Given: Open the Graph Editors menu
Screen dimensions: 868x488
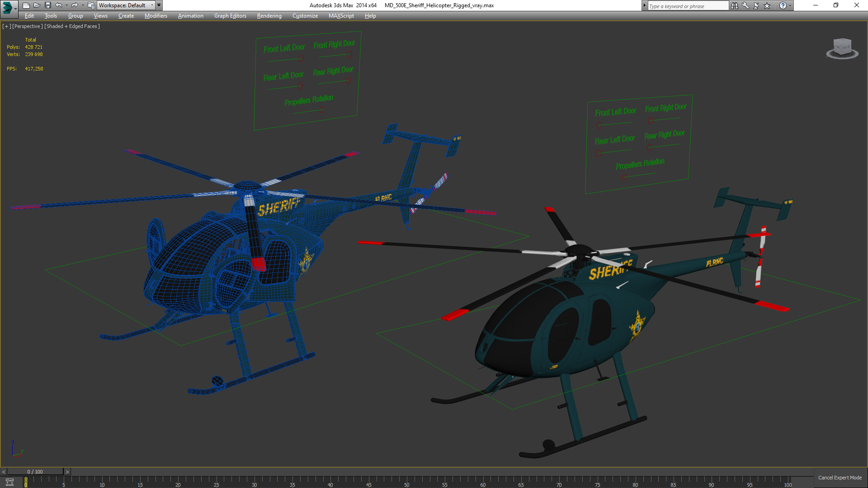Looking at the screenshot, I should tap(230, 16).
